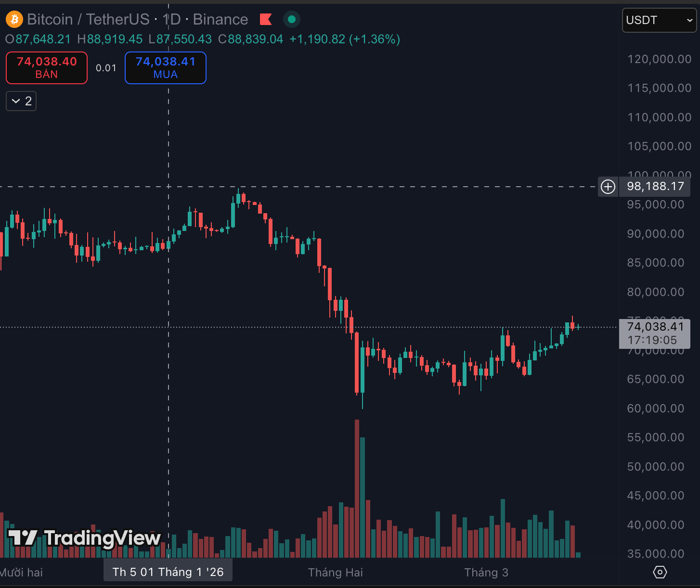Screen dimensions: 700x588
Task: Click the green market status dot
Action: [x=291, y=19]
